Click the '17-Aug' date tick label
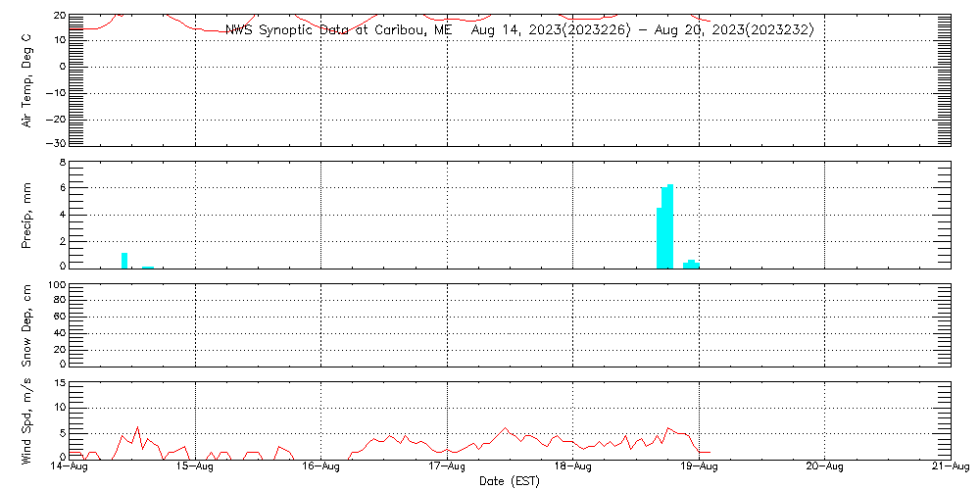Viewport: 980px width, 490px height. 448,468
